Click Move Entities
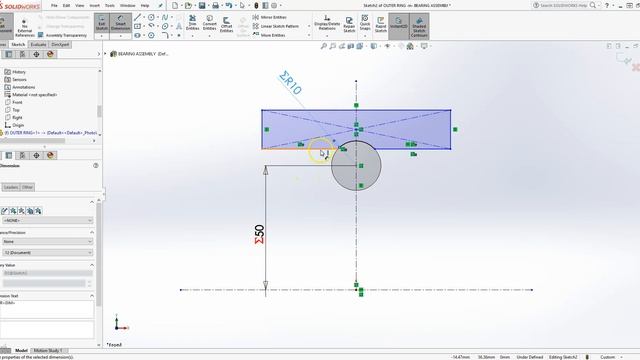640x360 pixels. (x=269, y=35)
